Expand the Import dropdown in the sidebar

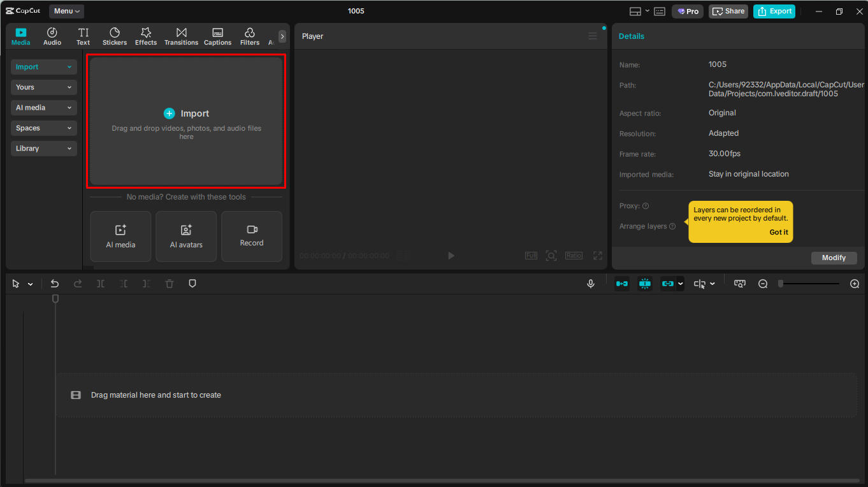pos(43,66)
